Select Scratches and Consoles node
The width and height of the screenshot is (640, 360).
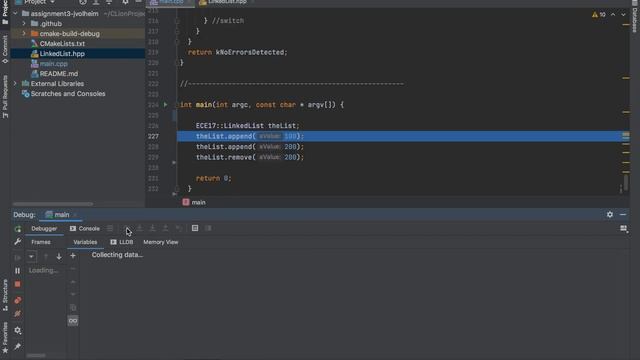[x=68, y=94]
